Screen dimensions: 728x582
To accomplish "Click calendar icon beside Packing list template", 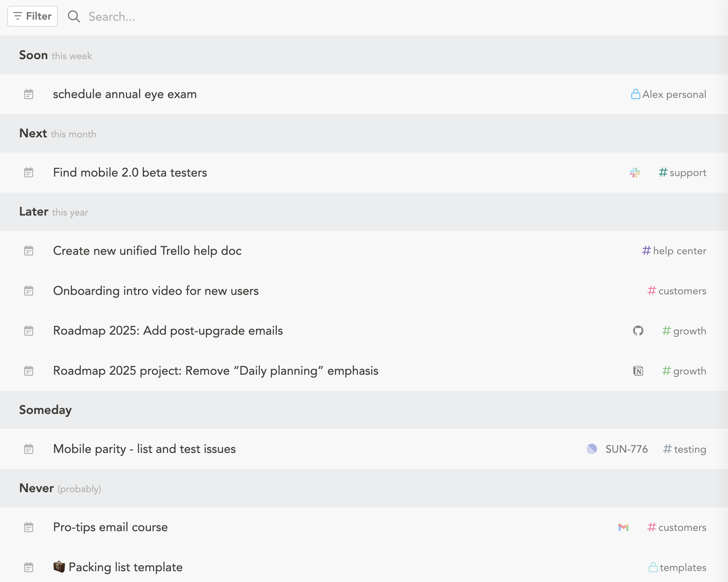I will (29, 567).
